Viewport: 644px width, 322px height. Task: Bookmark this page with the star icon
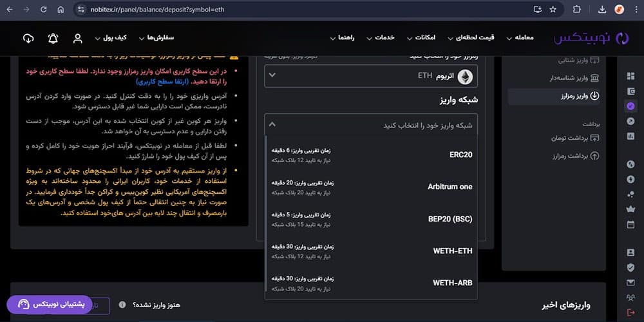click(553, 10)
